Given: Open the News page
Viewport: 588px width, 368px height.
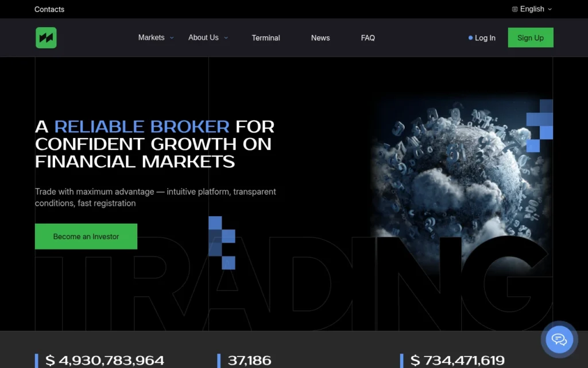Looking at the screenshot, I should pyautogui.click(x=320, y=38).
